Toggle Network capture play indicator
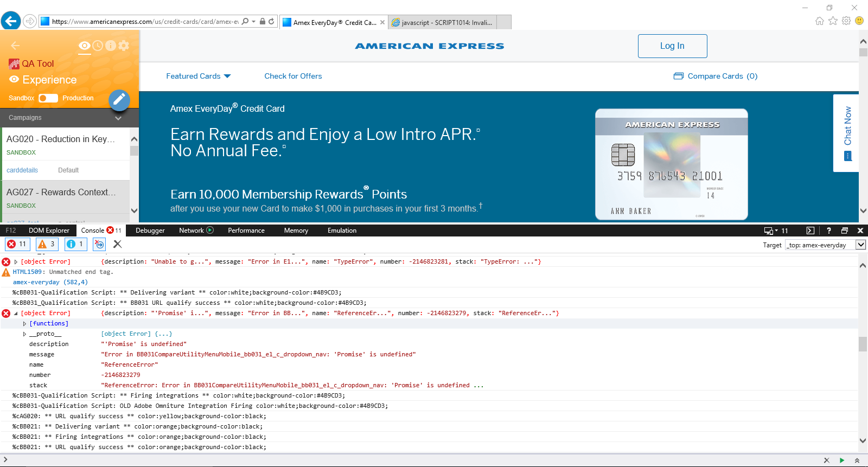The image size is (868, 467). coord(210,231)
